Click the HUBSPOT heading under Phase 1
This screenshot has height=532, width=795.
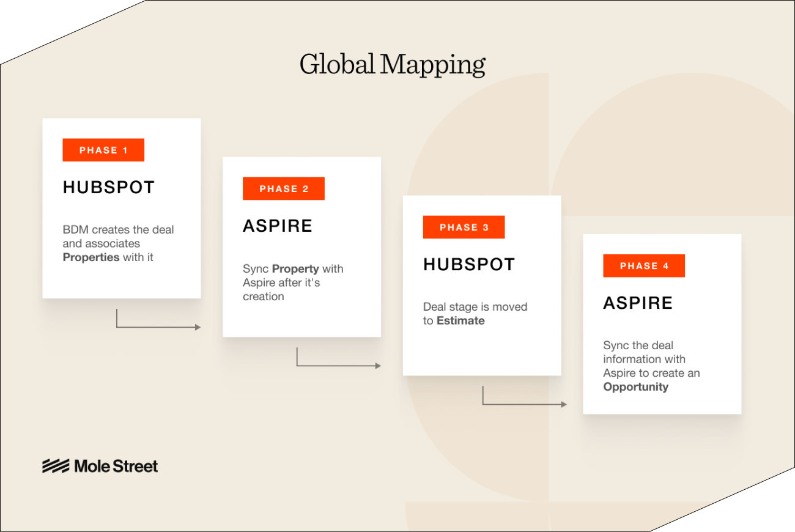click(x=109, y=187)
